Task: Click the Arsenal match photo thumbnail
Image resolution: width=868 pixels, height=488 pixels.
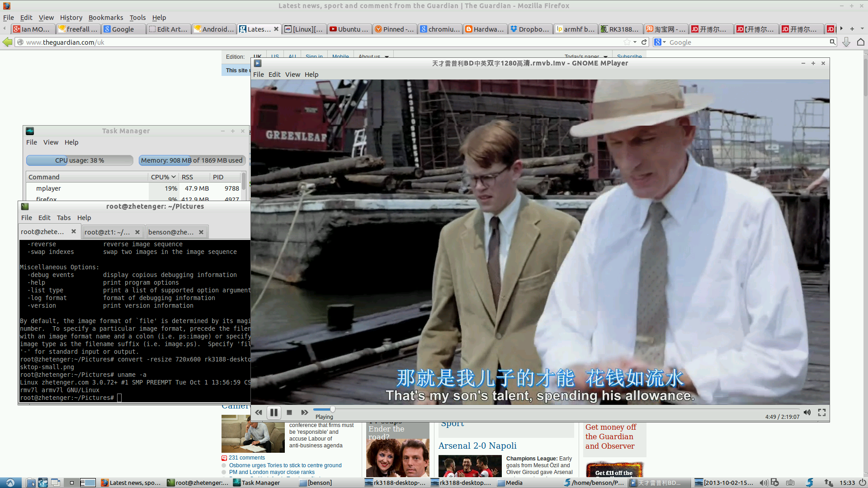Action: pyautogui.click(x=470, y=466)
